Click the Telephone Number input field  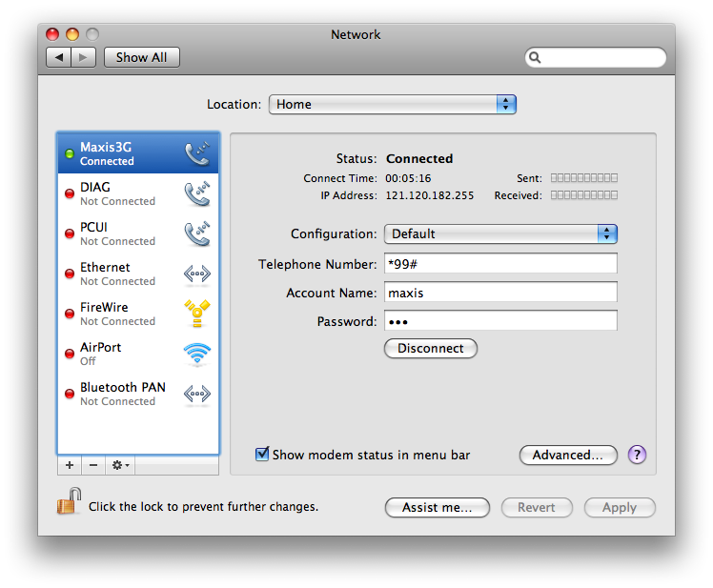pyautogui.click(x=500, y=263)
